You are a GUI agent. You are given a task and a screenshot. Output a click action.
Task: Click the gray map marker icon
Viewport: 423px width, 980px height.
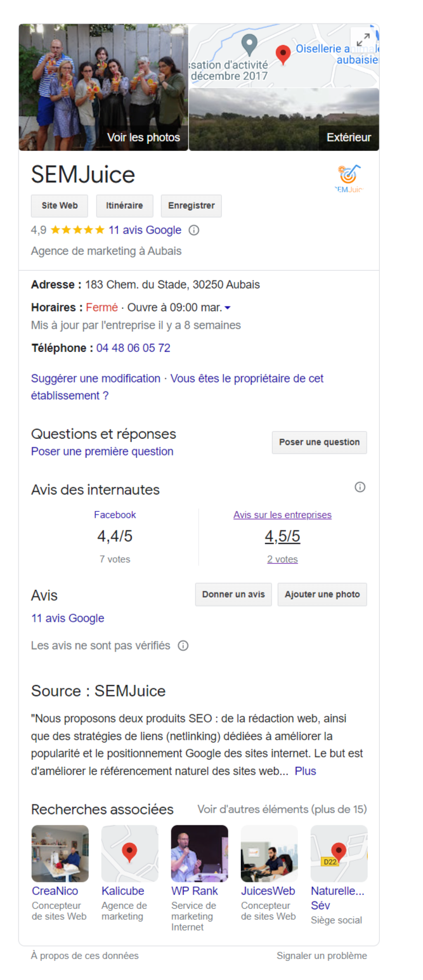click(250, 44)
